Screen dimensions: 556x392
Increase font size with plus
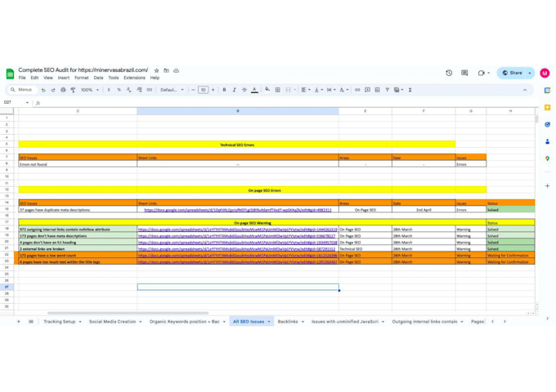(213, 90)
